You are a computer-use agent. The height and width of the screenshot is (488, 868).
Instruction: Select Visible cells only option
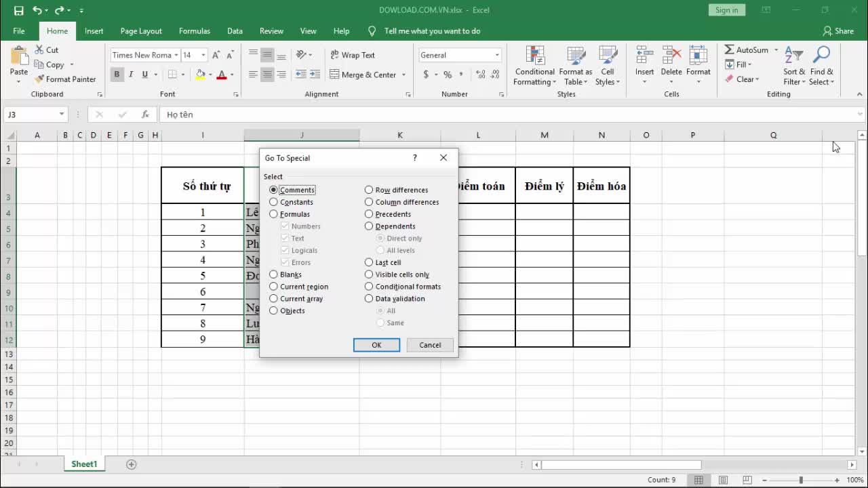coord(397,274)
